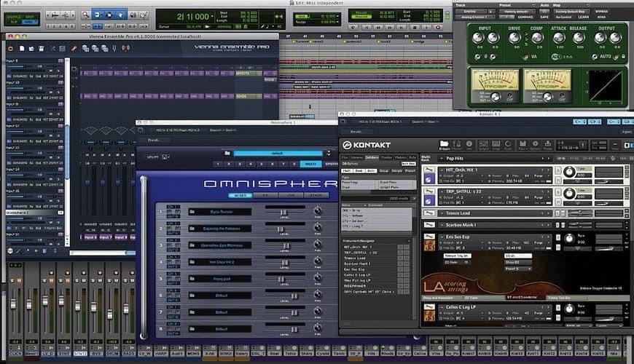The height and width of the screenshot is (364, 634).
Task: Open Kontakt Browse folder icon
Action: (x=444, y=145)
